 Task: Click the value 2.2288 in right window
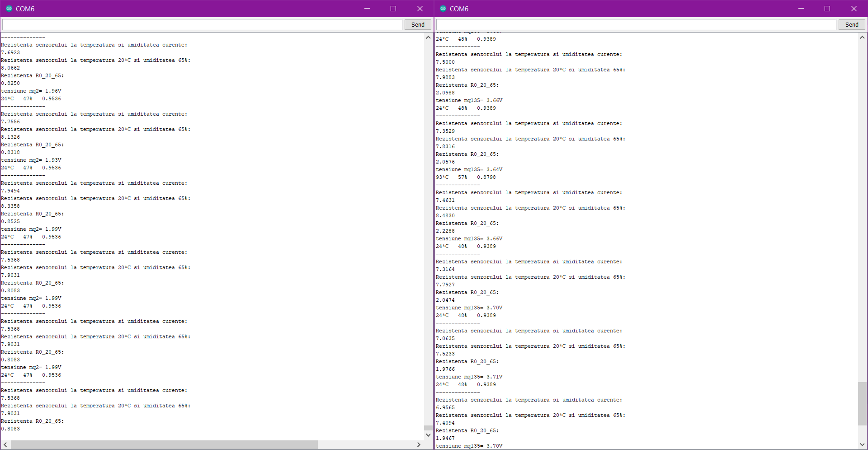point(445,231)
